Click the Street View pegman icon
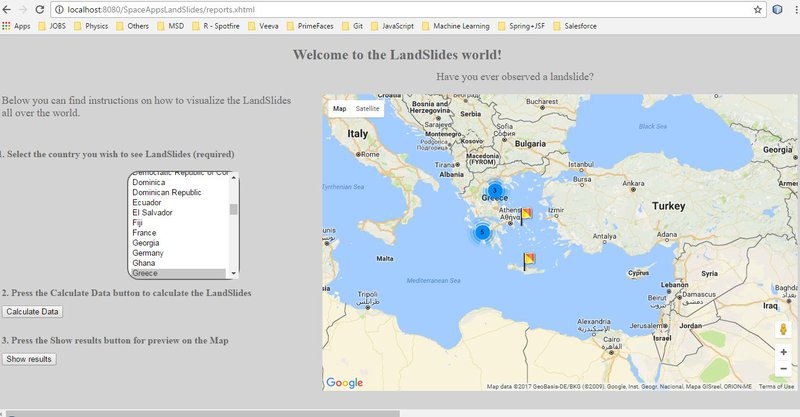The width and height of the screenshot is (800, 417). coord(783,329)
